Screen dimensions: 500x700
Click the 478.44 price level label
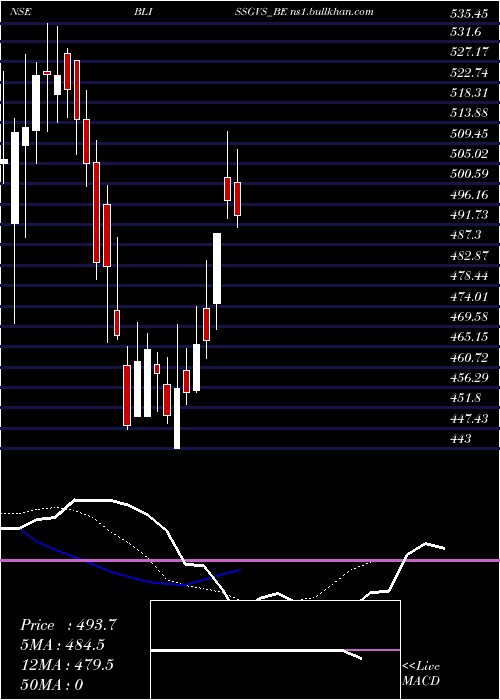[469, 277]
